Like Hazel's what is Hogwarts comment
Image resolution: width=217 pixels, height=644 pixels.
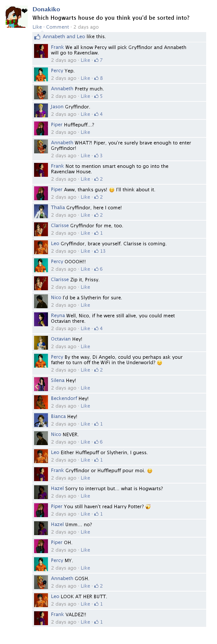(85, 496)
